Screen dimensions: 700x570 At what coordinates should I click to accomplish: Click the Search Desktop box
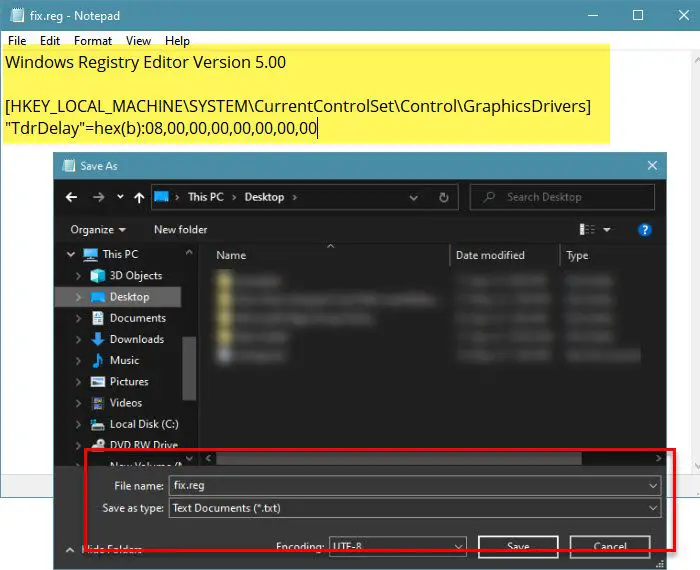click(562, 197)
